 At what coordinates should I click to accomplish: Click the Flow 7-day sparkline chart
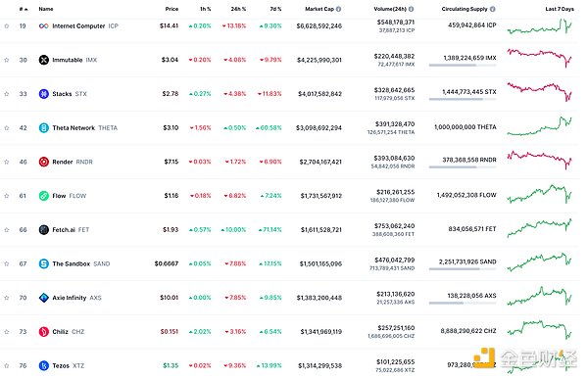(x=540, y=194)
